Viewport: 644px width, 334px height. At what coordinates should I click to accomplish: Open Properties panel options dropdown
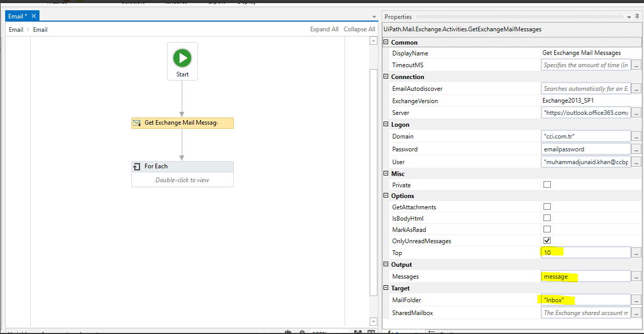630,17
